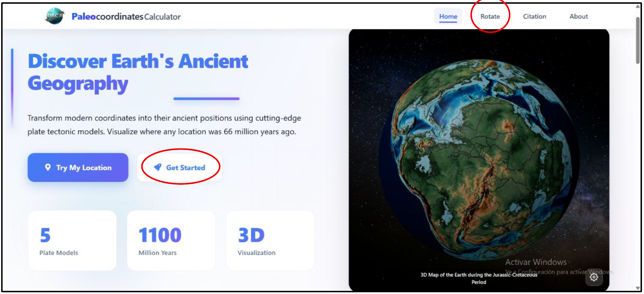Click the '3D Map of the Earth' caption

(x=479, y=278)
